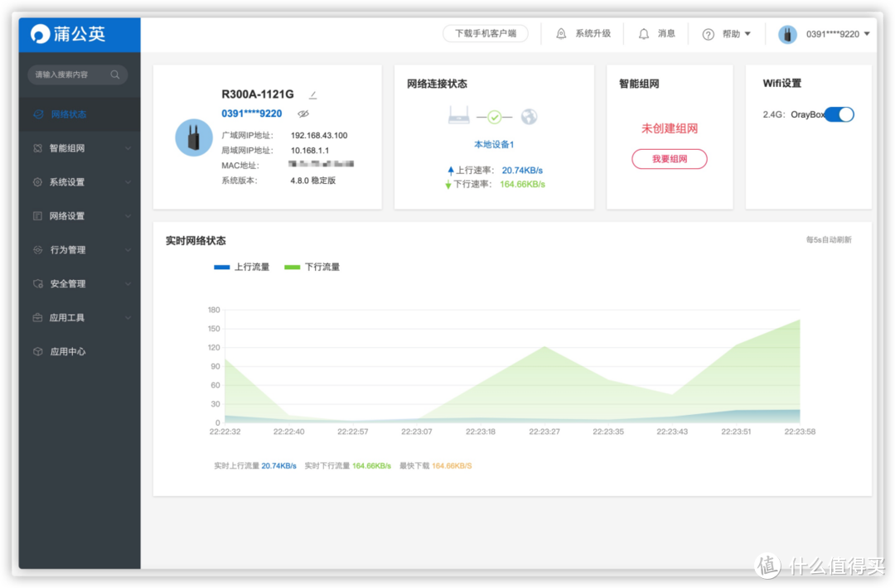This screenshot has height=588, width=895.
Task: Click the search magnifier icon in sidebar
Action: tap(115, 75)
